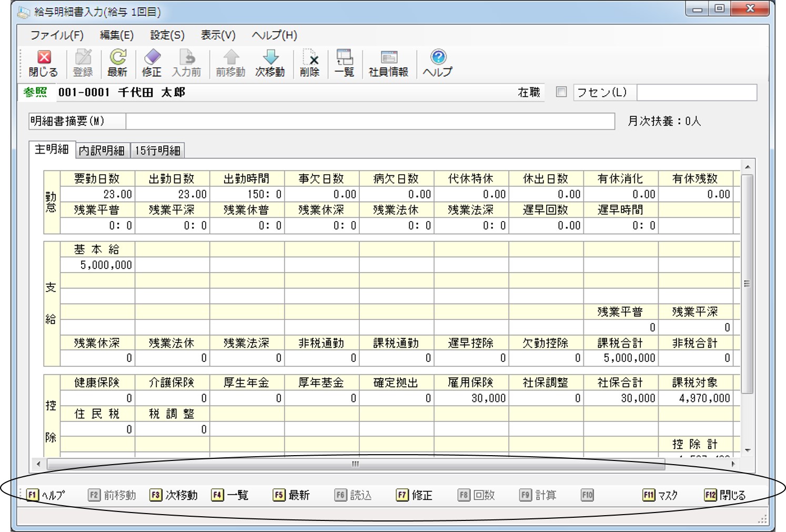Image resolution: width=786 pixels, height=532 pixels.
Task: Click the ヘルプ question mark icon
Action: click(x=438, y=64)
